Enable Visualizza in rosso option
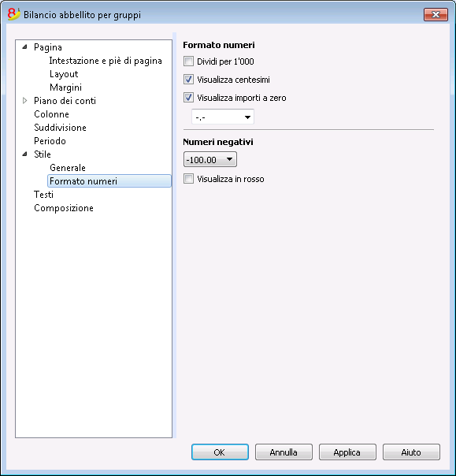 click(188, 179)
